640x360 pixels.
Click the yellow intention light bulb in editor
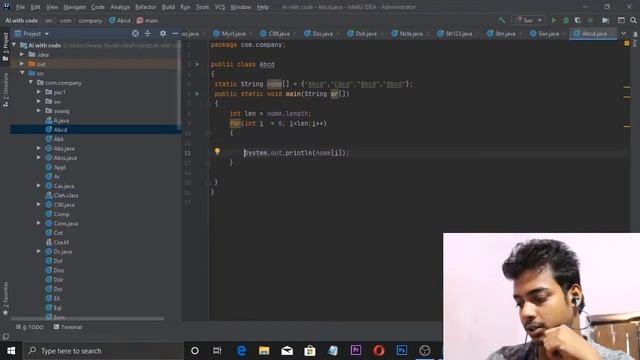pyautogui.click(x=217, y=151)
